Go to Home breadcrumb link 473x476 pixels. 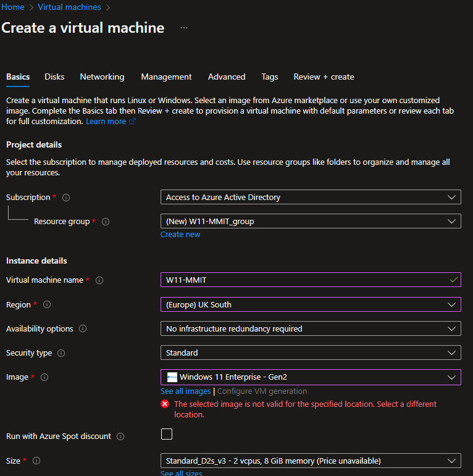13,7
